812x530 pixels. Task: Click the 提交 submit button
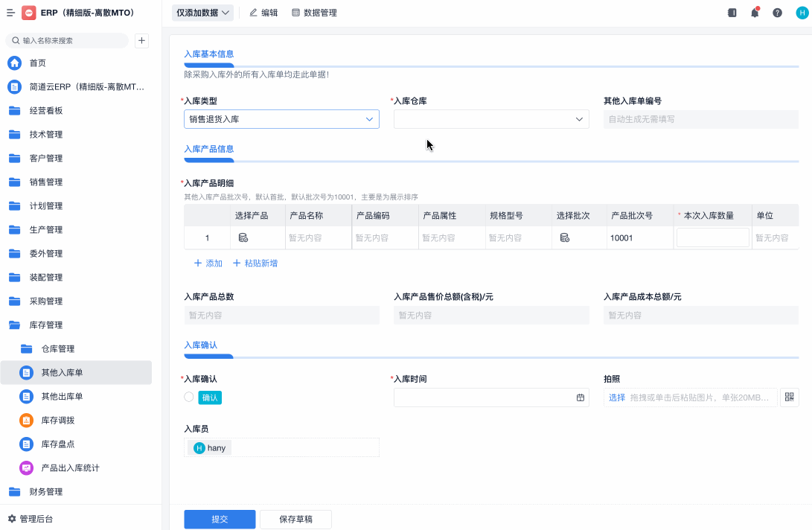(x=219, y=519)
